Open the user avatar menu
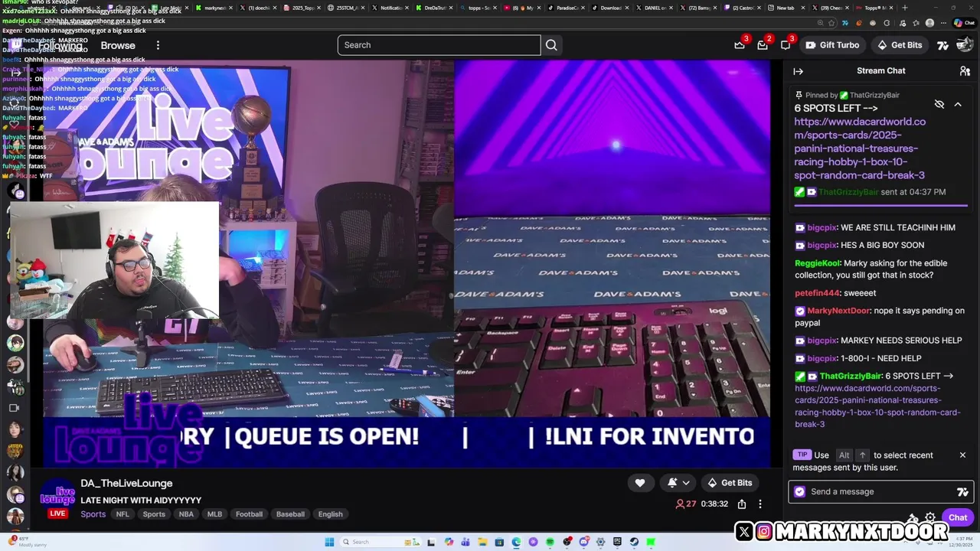 point(964,45)
